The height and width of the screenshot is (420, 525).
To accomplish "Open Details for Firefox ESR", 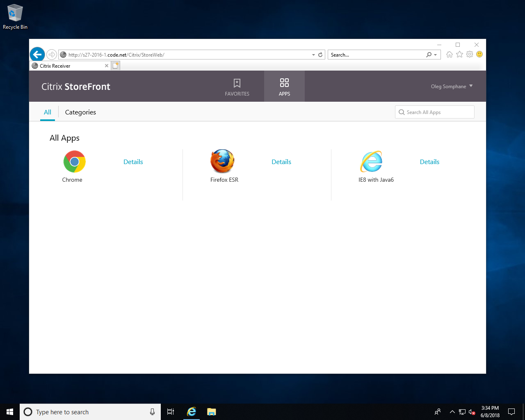I will click(x=281, y=162).
